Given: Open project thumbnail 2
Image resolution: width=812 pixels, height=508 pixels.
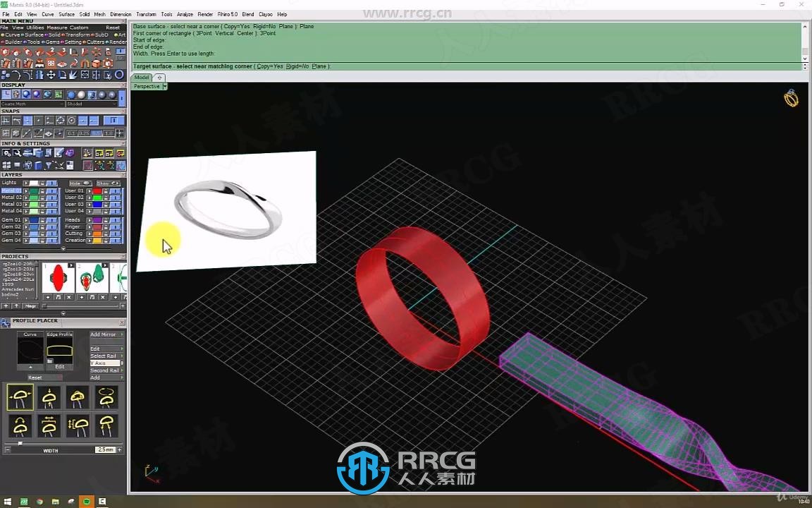Looking at the screenshot, I should click(x=92, y=277).
